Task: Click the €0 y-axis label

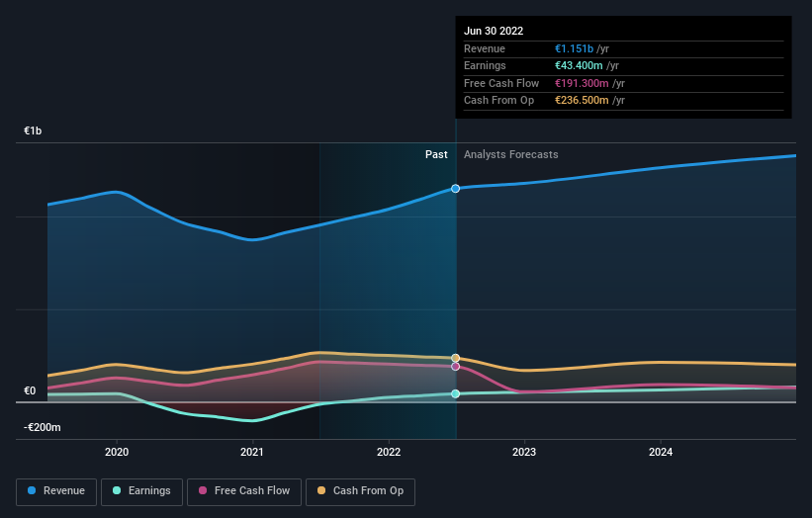Action: [x=30, y=391]
